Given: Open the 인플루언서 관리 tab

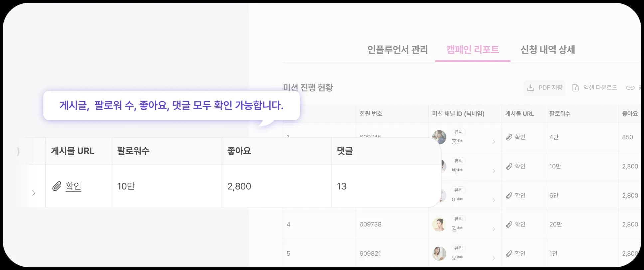Looking at the screenshot, I should click(398, 50).
